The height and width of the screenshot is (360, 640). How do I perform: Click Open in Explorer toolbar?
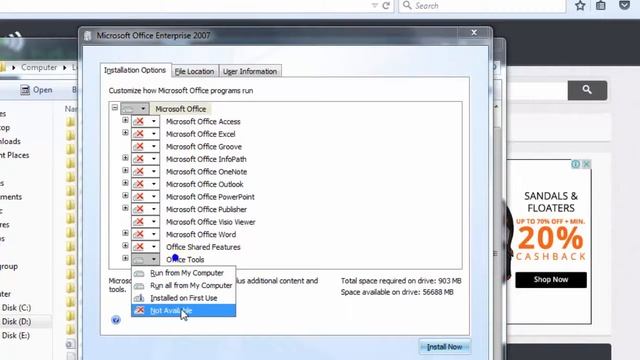[37, 90]
